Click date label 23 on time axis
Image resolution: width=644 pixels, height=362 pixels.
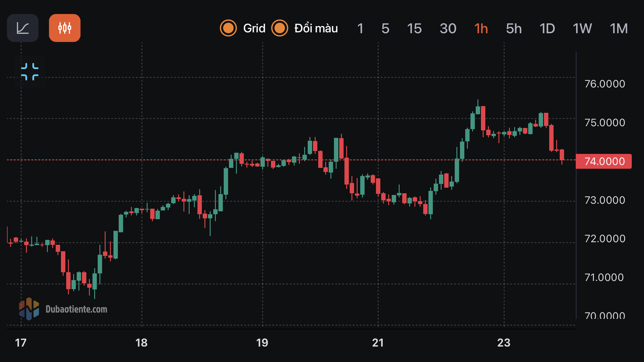pos(504,343)
